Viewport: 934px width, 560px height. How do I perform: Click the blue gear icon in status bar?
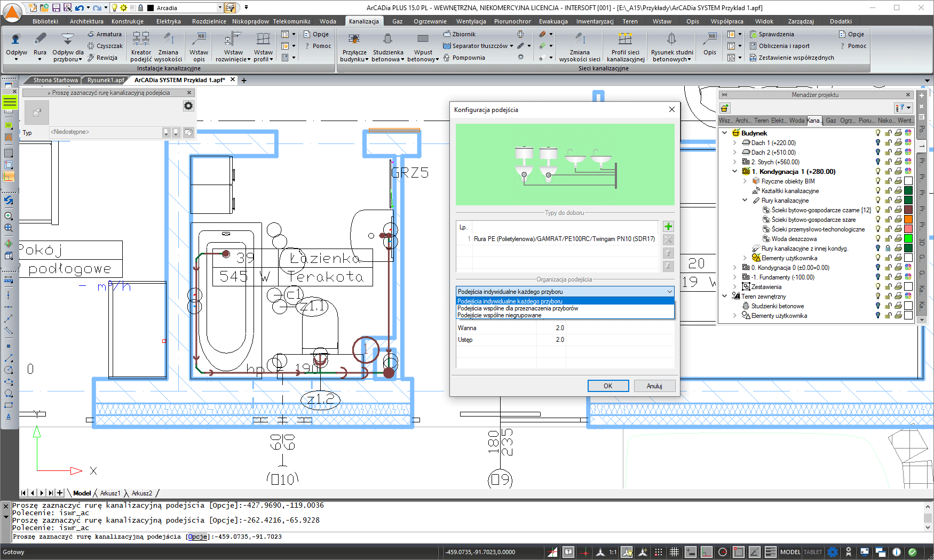coord(833,552)
